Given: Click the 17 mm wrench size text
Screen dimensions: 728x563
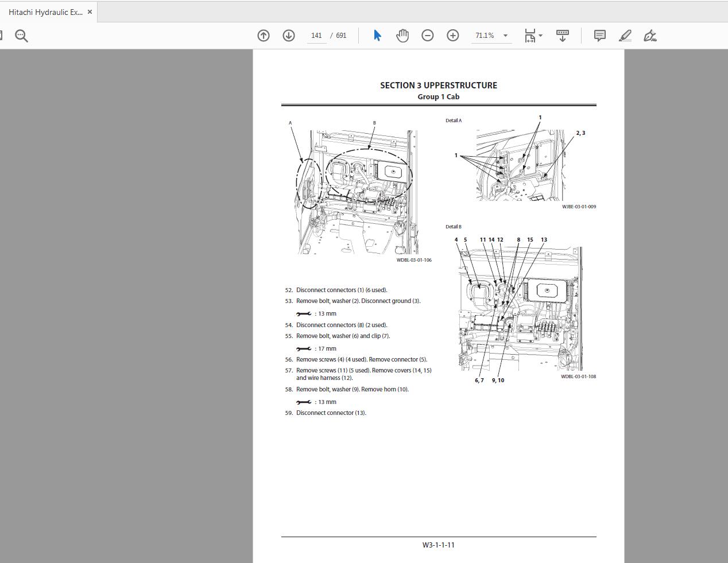Looking at the screenshot, I should coord(327,349).
